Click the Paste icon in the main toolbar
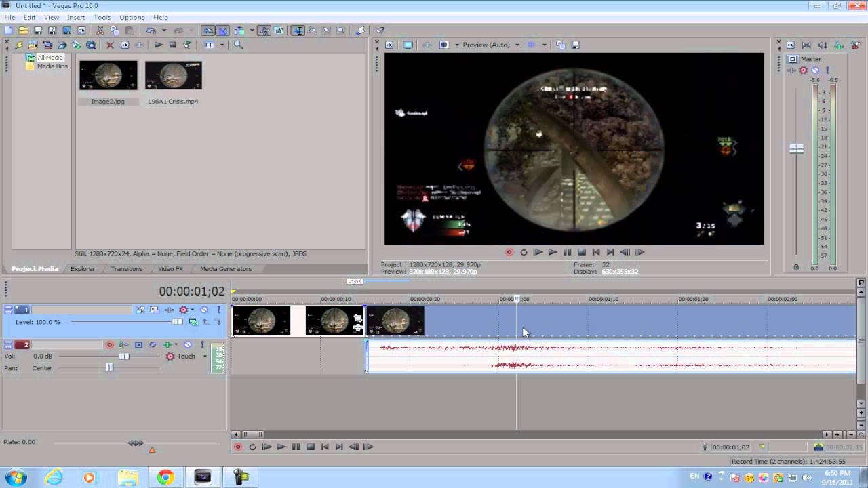868x488 pixels. (129, 30)
